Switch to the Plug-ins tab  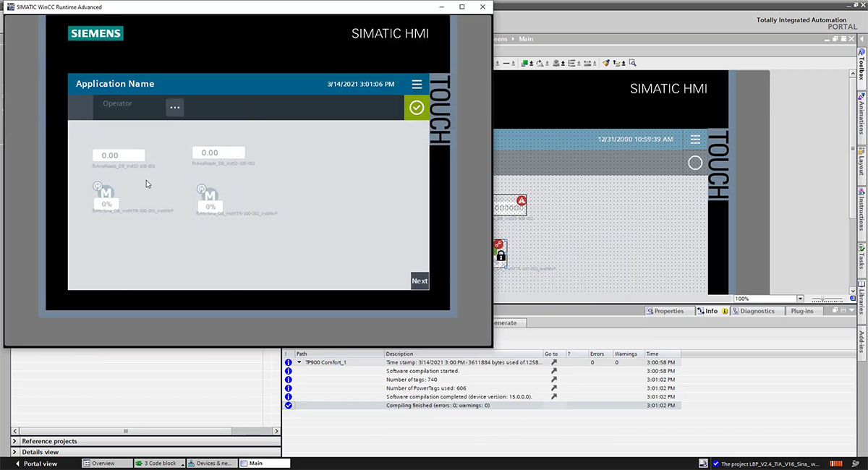(x=801, y=311)
